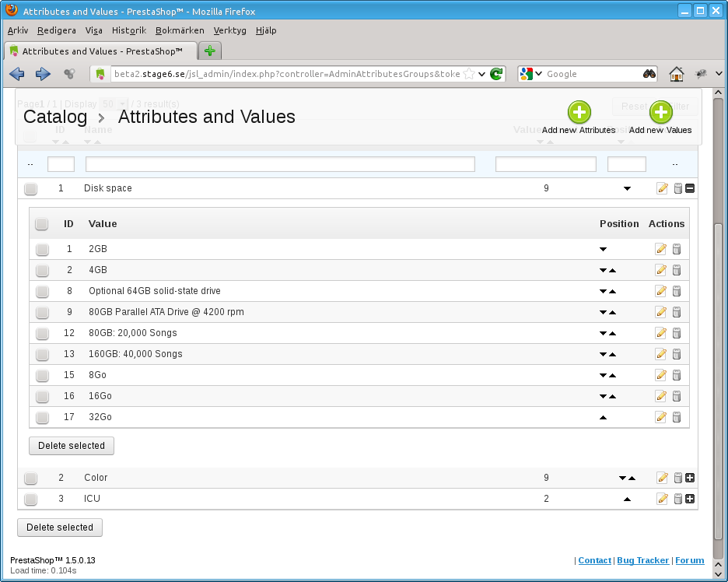The height and width of the screenshot is (582, 728).
Task: Click the ID filter input field
Action: tap(61, 164)
